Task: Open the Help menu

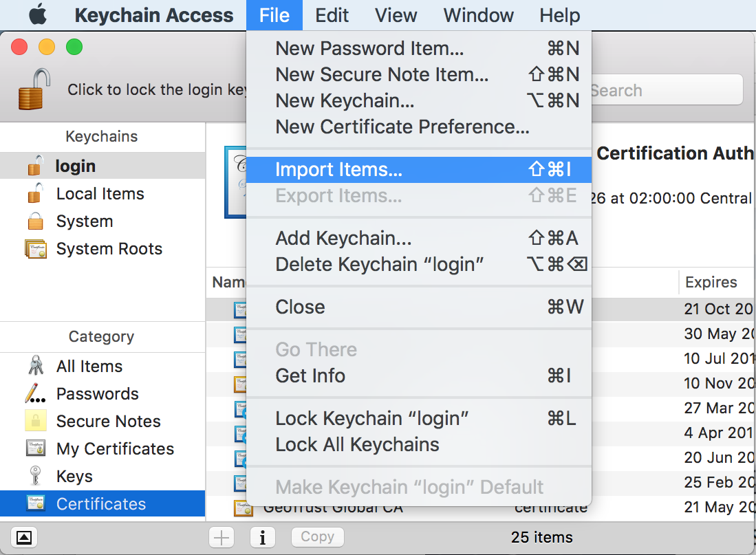Action: pos(559,15)
